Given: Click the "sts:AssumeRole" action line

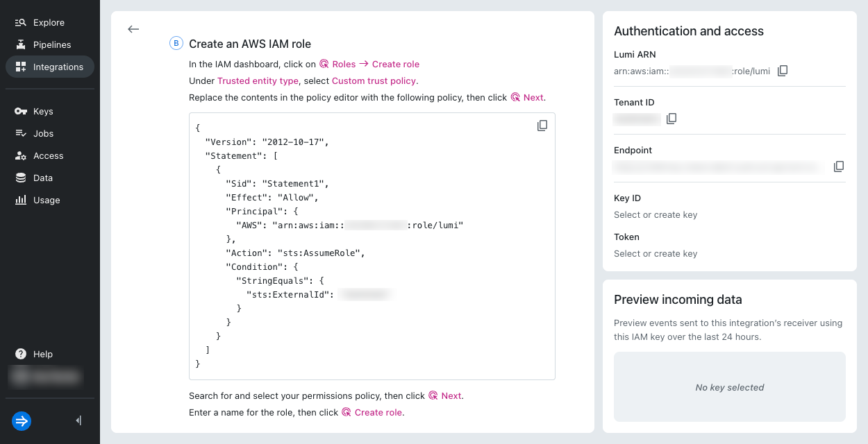Looking at the screenshot, I should [x=295, y=253].
